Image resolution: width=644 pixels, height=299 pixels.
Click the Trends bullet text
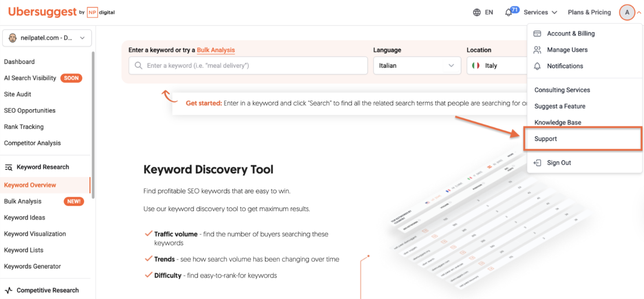click(247, 259)
